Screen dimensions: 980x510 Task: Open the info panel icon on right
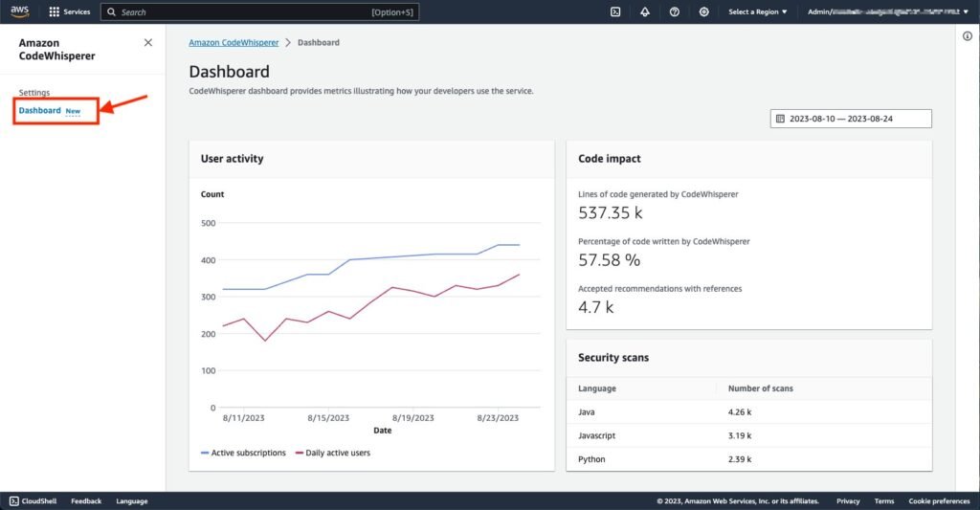tap(967, 36)
